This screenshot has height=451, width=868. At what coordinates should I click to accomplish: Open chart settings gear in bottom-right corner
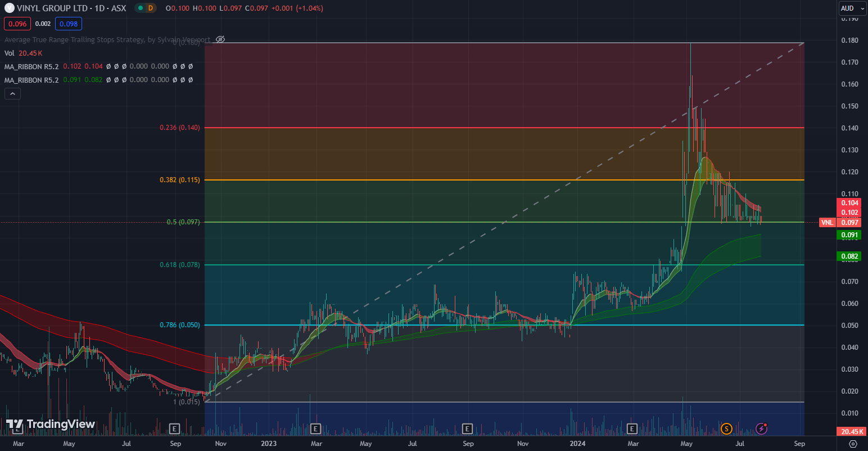[x=853, y=444]
